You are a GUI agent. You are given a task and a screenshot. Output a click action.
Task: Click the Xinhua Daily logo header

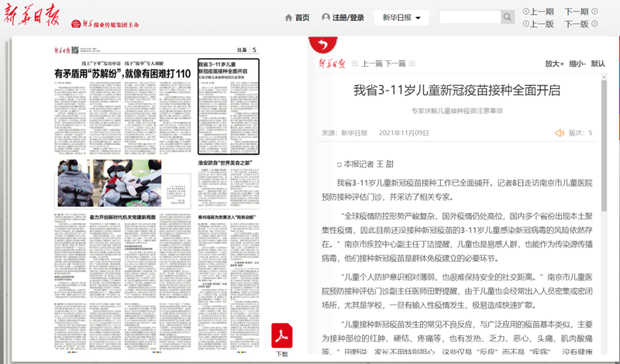click(x=32, y=15)
